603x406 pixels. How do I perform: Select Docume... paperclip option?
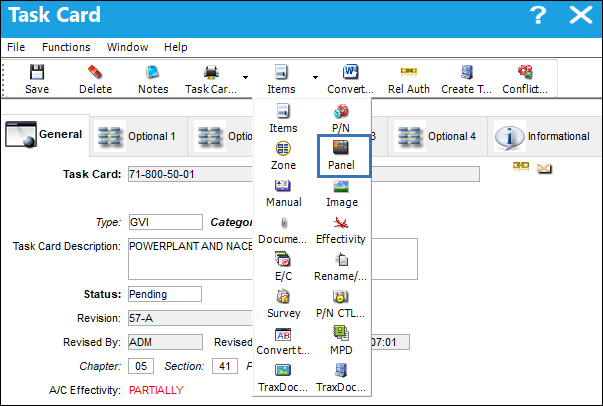(283, 230)
